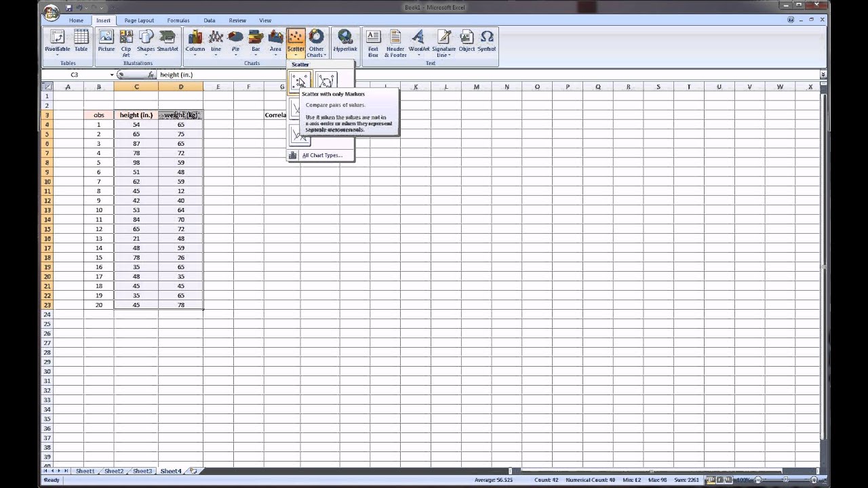The width and height of the screenshot is (868, 488).
Task: Select the Sheet4 tab
Action: pos(171,471)
